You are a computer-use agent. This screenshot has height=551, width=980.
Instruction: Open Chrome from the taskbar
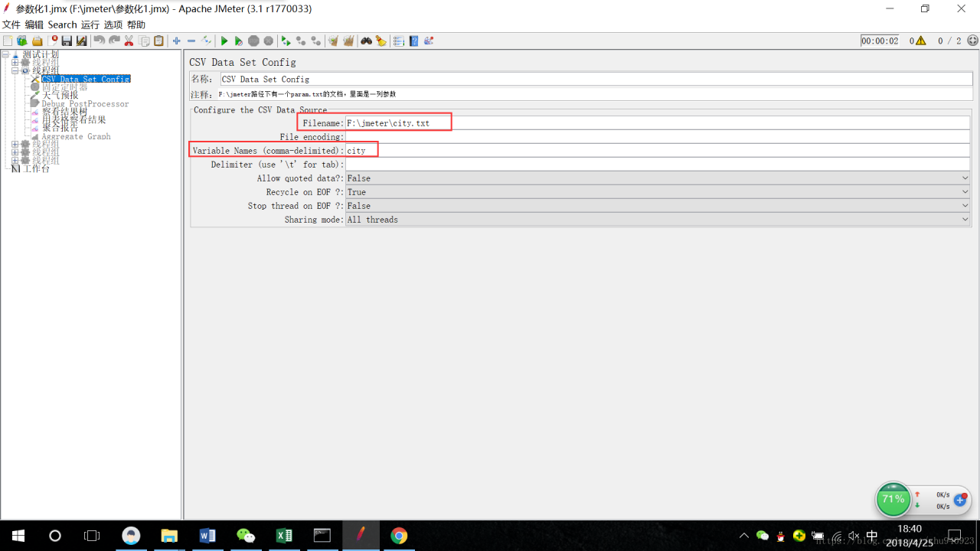pos(399,536)
